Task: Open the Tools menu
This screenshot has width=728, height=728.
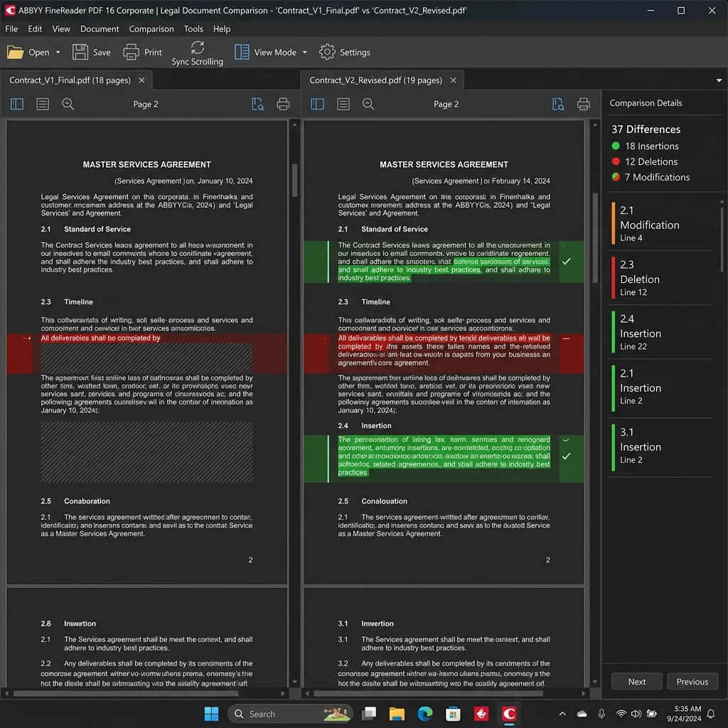Action: 193,28
